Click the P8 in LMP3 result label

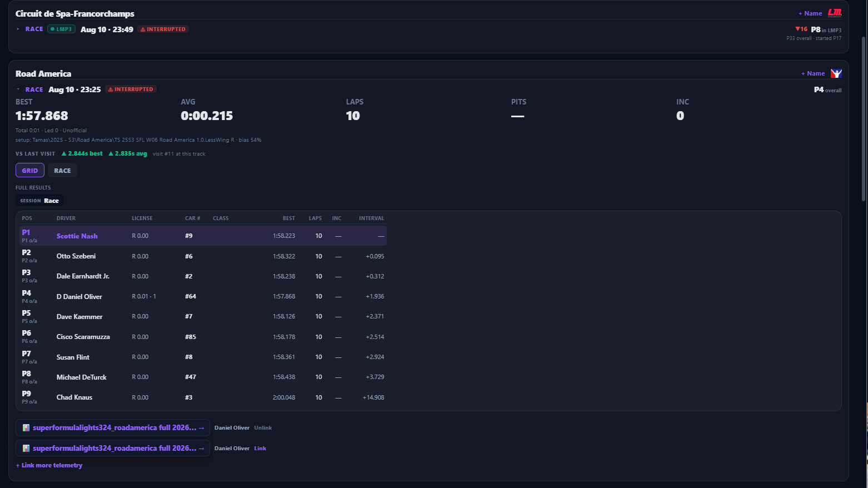pos(826,29)
